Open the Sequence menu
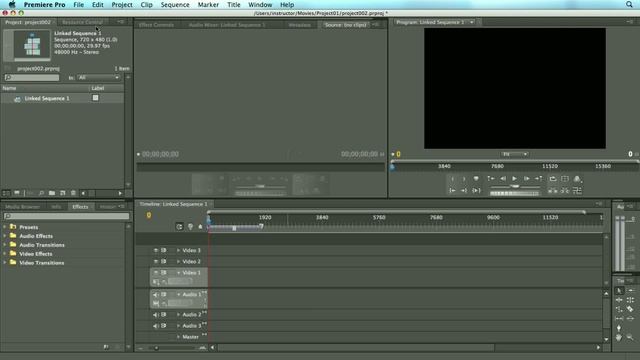The height and width of the screenshot is (360, 640). click(x=175, y=4)
